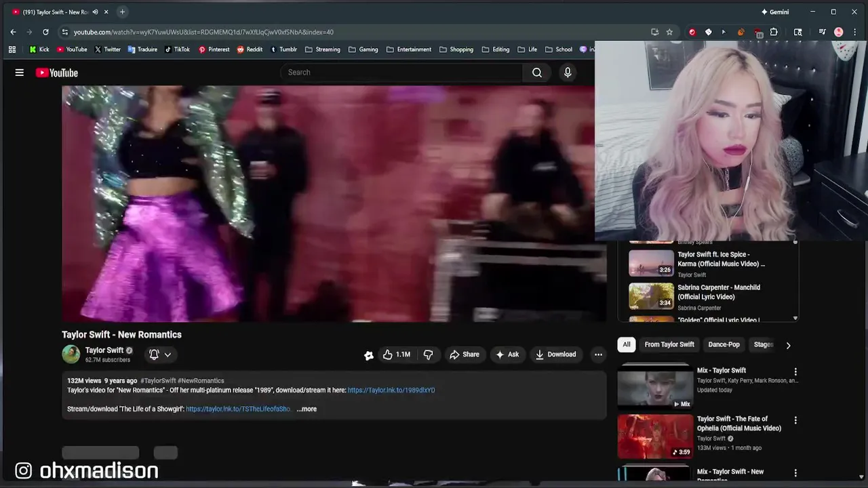This screenshot has height=488, width=868.
Task: View site information icon in address bar
Action: 64,32
